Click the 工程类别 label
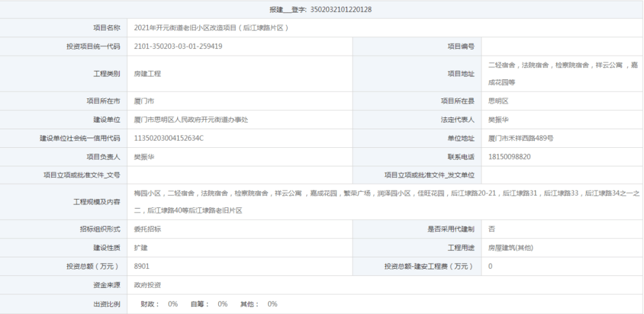Image resolution: width=644 pixels, height=314 pixels. (x=106, y=74)
